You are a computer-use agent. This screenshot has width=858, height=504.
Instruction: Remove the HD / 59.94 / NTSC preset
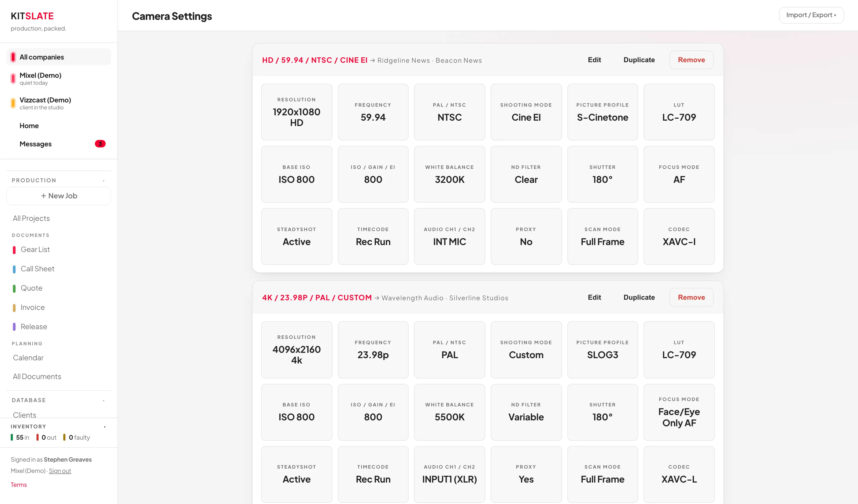point(691,60)
